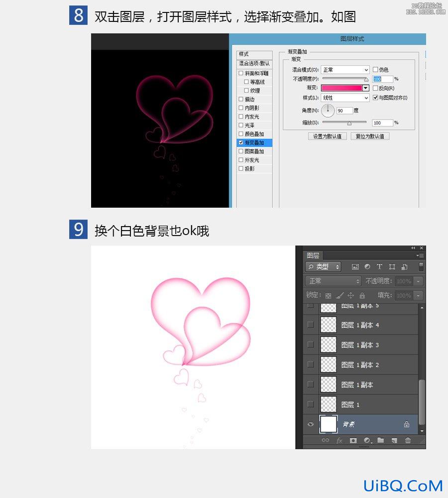Open the layers panel flyout menu
The image size is (448, 498).
[x=420, y=255]
